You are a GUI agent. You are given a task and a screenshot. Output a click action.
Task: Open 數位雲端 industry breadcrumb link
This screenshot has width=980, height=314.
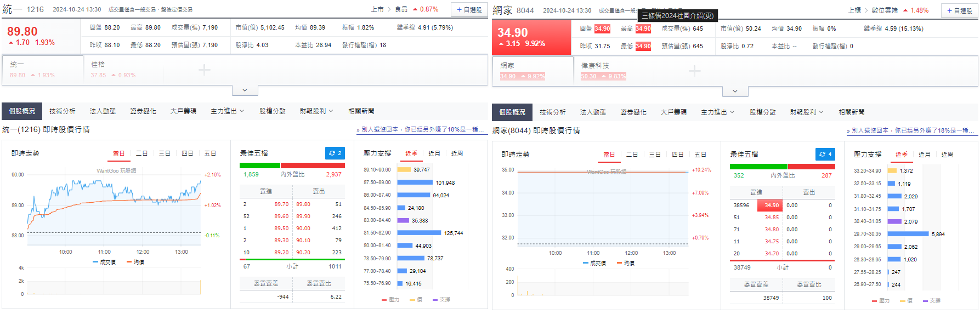885,10
